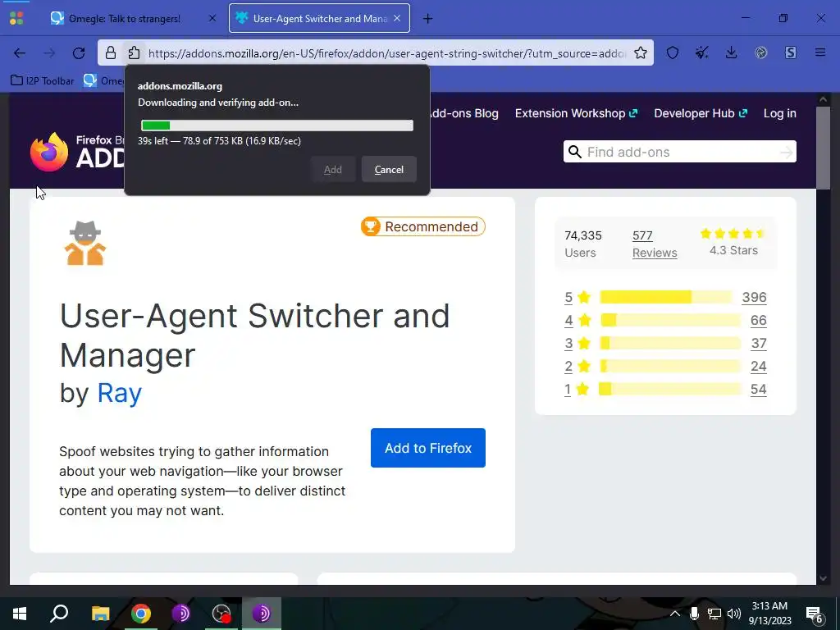
Task: Click the sparkle broom toolbar icon
Action: click(702, 52)
